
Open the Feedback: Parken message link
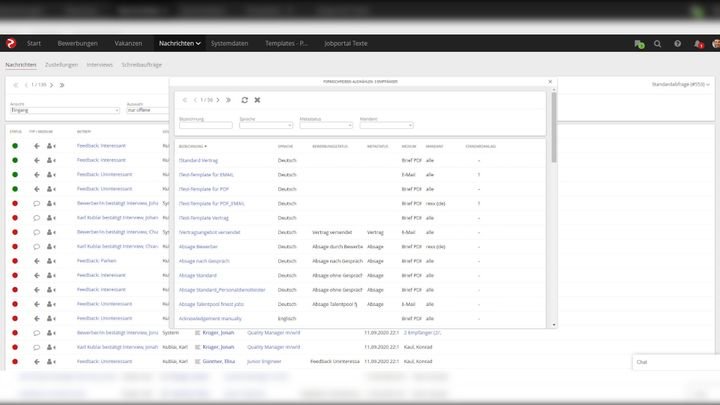(x=96, y=261)
